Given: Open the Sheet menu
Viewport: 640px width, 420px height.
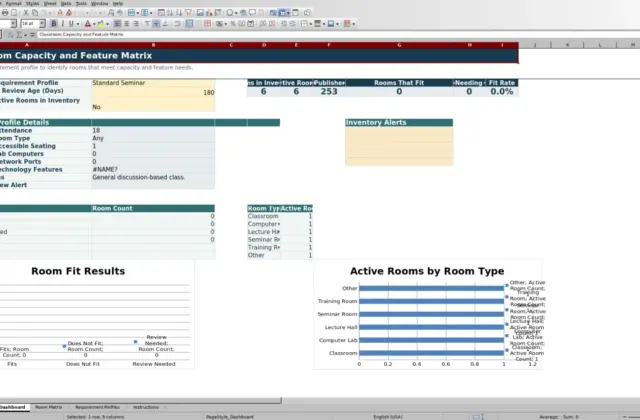Looking at the screenshot, I should (50, 4).
